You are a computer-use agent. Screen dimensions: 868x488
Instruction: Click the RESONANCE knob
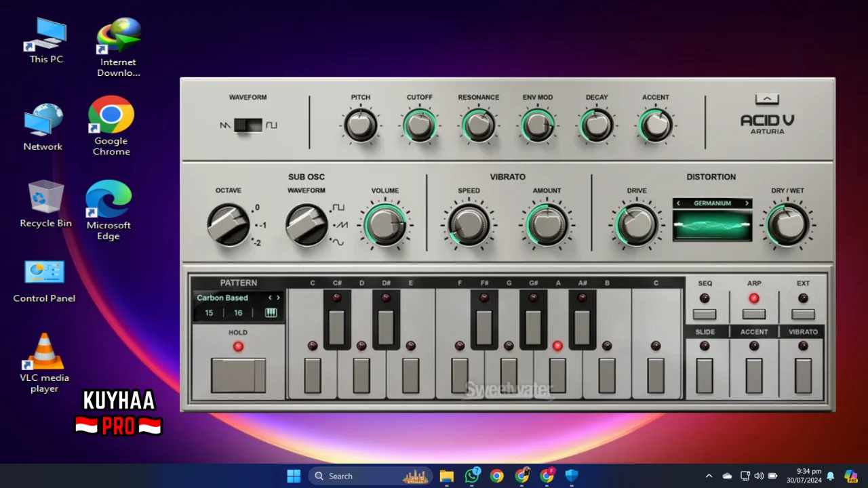[479, 126]
